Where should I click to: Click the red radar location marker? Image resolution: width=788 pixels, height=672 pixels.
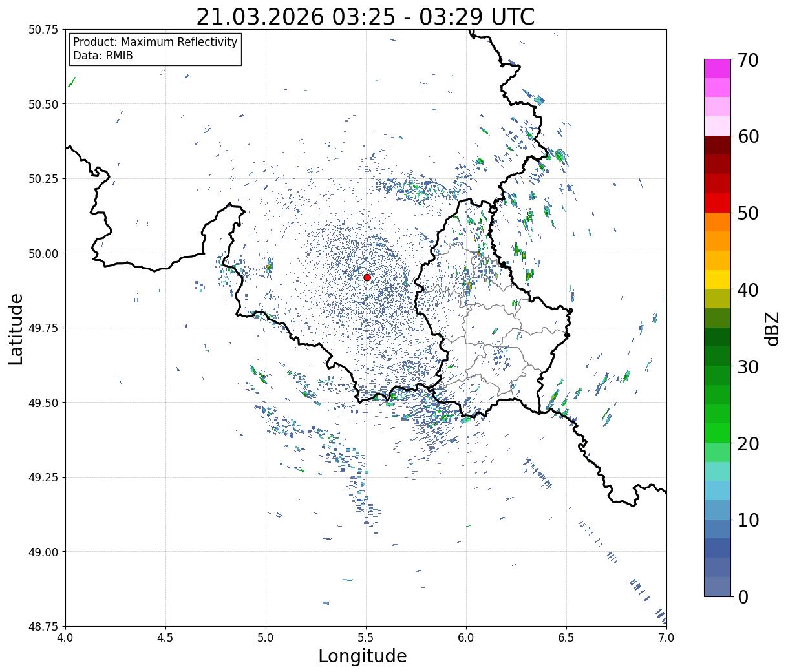tap(367, 277)
